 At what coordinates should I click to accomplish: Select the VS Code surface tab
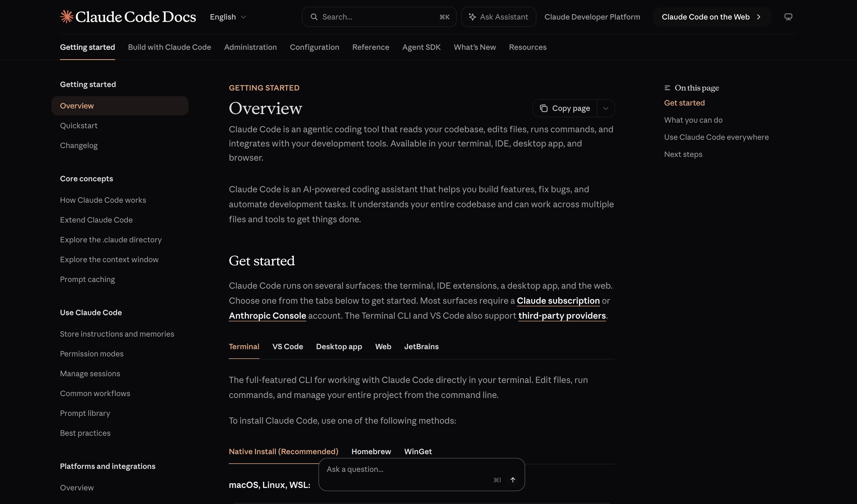[x=287, y=346]
